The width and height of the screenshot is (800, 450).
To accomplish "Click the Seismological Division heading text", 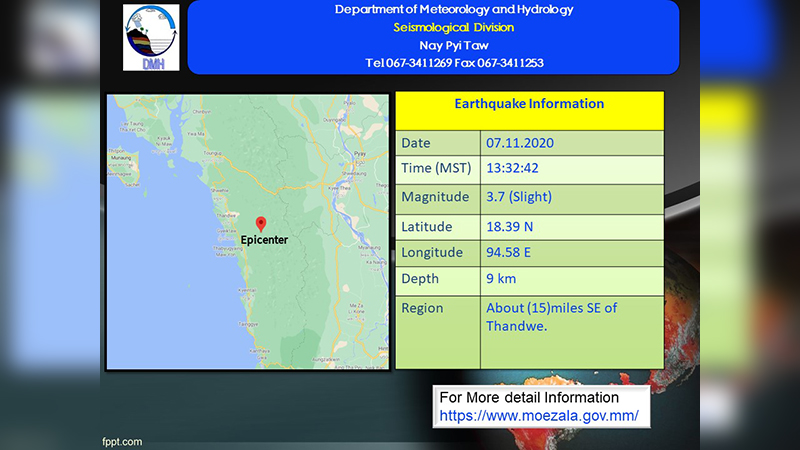I will tap(453, 28).
